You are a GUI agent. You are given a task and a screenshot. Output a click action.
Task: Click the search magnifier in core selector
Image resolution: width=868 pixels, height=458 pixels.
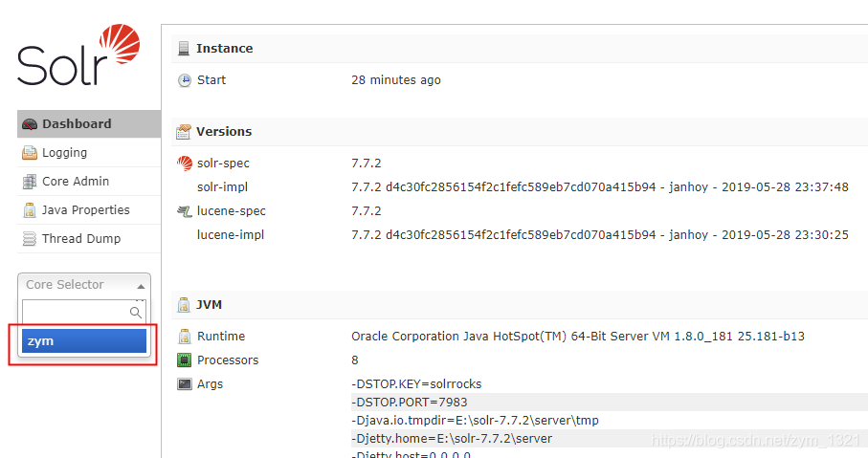tap(136, 313)
